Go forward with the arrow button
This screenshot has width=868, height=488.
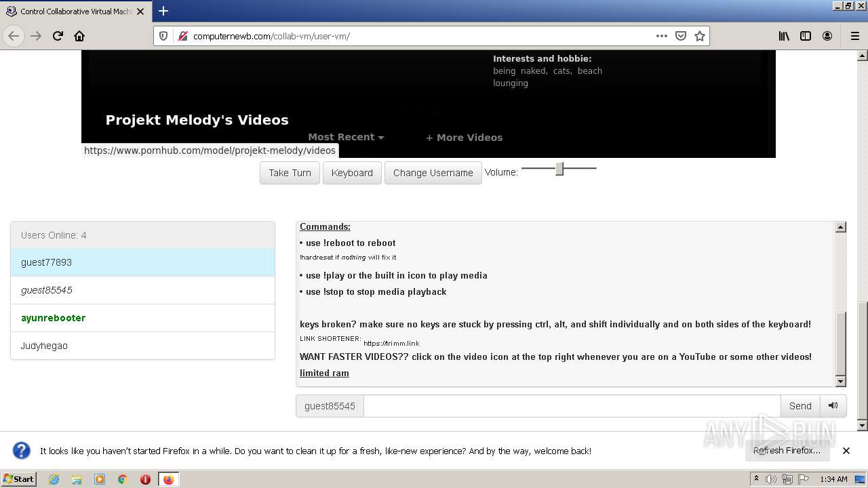click(x=36, y=36)
